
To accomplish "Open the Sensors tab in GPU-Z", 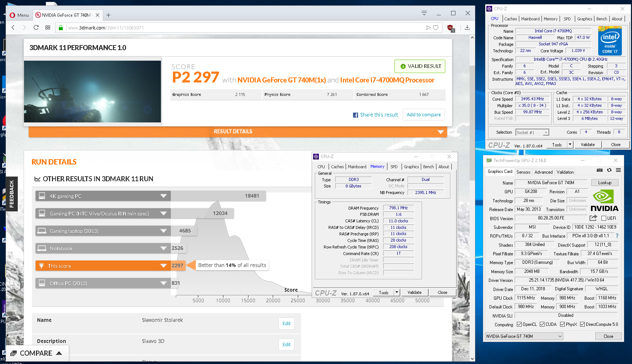I will pos(523,172).
